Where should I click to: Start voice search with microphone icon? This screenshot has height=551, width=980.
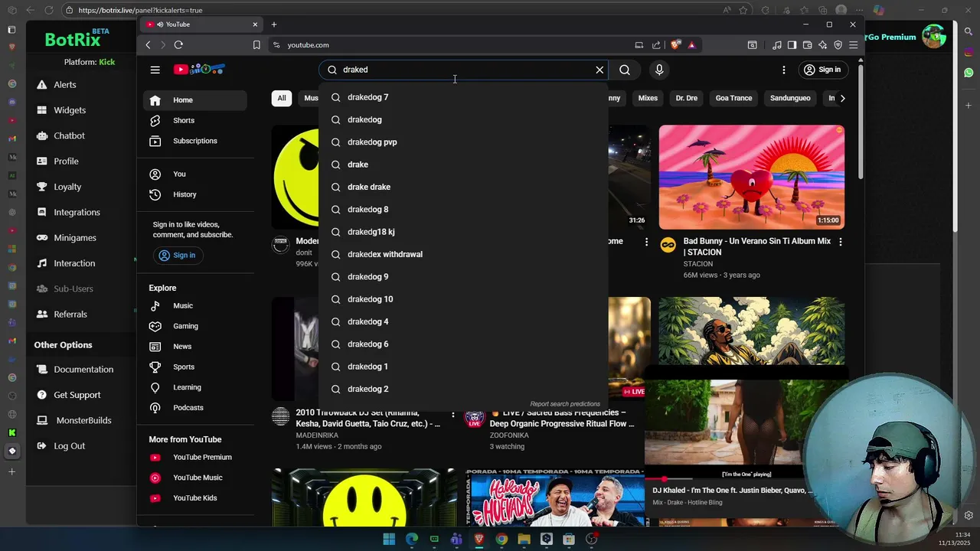pyautogui.click(x=659, y=70)
